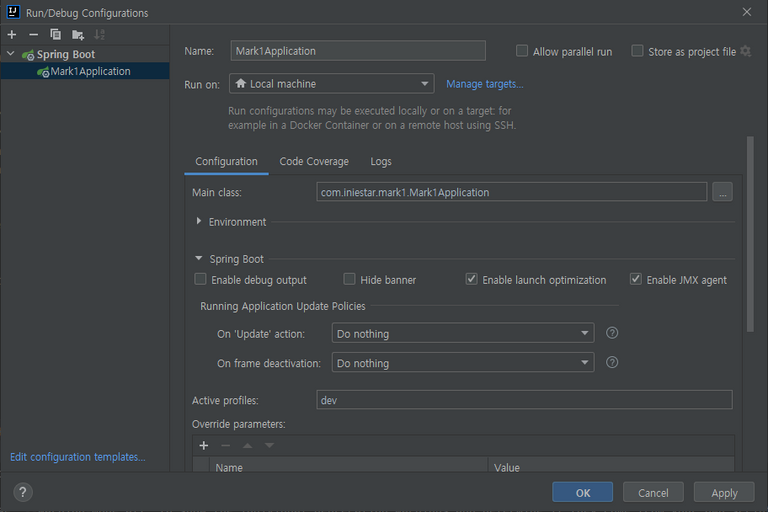Viewport: 768px width, 512px height.
Task: Collapse the Spring Boot tree node
Action: 10,53
